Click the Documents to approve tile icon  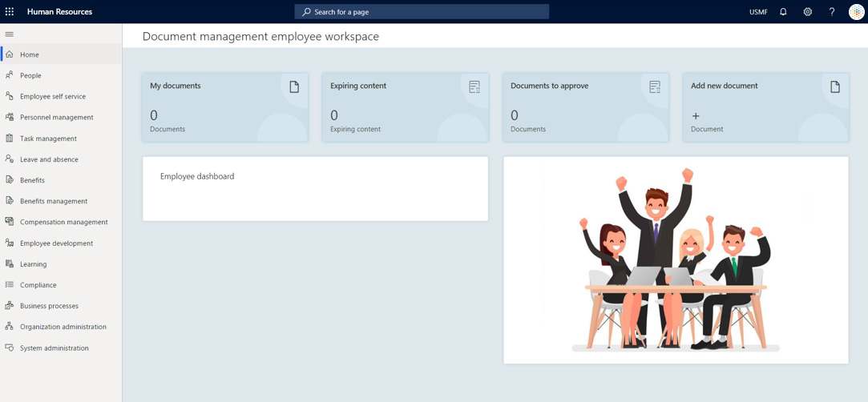[x=655, y=86]
